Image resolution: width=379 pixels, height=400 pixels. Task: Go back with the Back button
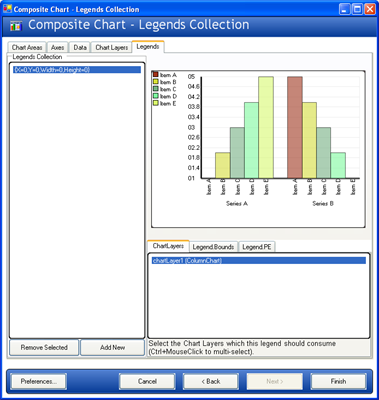(211, 381)
